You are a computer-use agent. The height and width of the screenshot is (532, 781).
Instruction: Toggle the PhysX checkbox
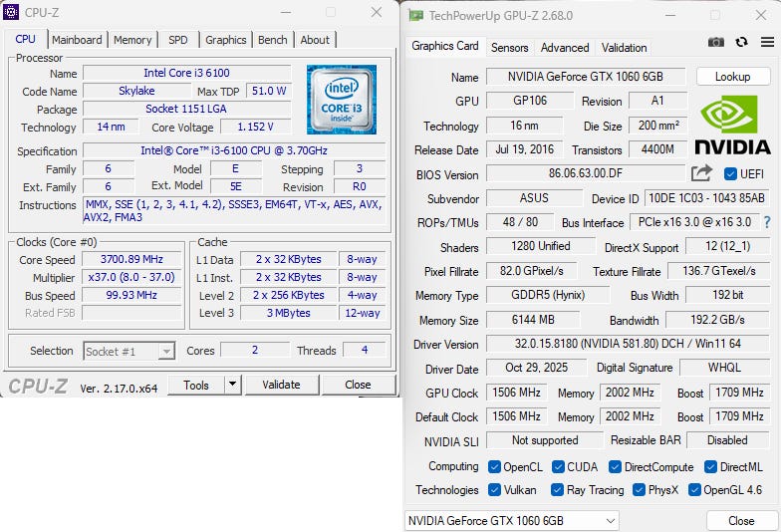(x=640, y=490)
